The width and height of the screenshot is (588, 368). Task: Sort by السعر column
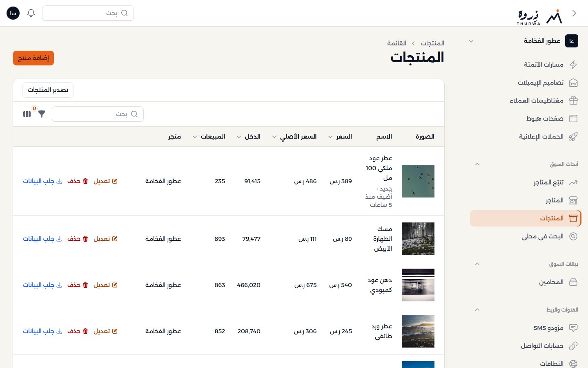[340, 137]
